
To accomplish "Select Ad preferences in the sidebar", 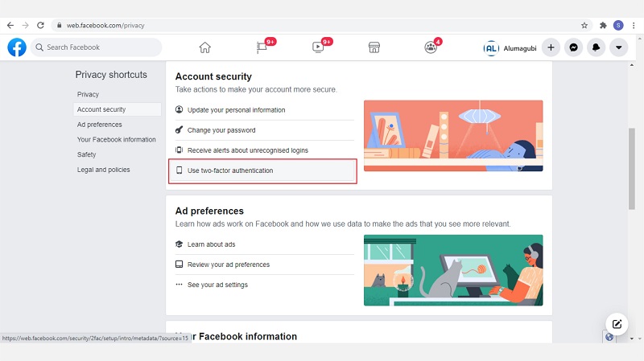I will point(99,125).
